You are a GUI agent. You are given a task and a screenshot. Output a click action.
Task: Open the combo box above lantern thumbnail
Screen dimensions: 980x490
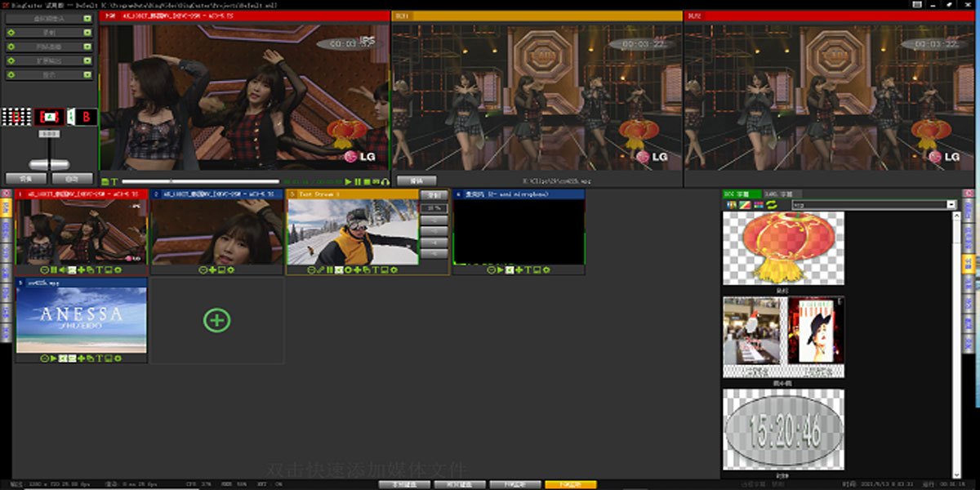coord(951,204)
